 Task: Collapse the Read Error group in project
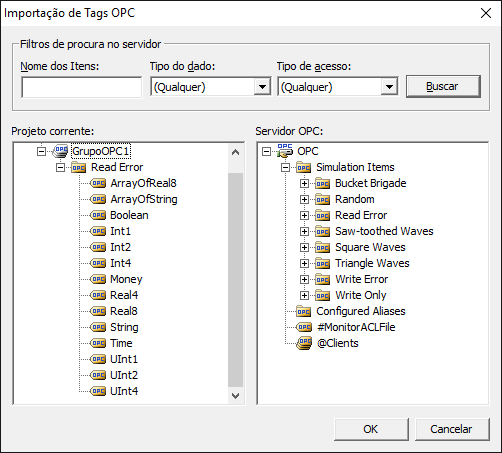pos(60,167)
